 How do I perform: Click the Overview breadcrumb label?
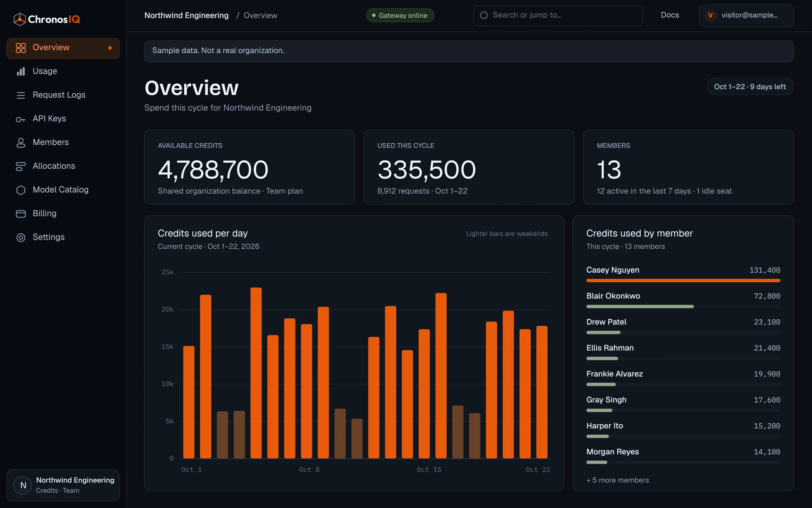(x=260, y=16)
